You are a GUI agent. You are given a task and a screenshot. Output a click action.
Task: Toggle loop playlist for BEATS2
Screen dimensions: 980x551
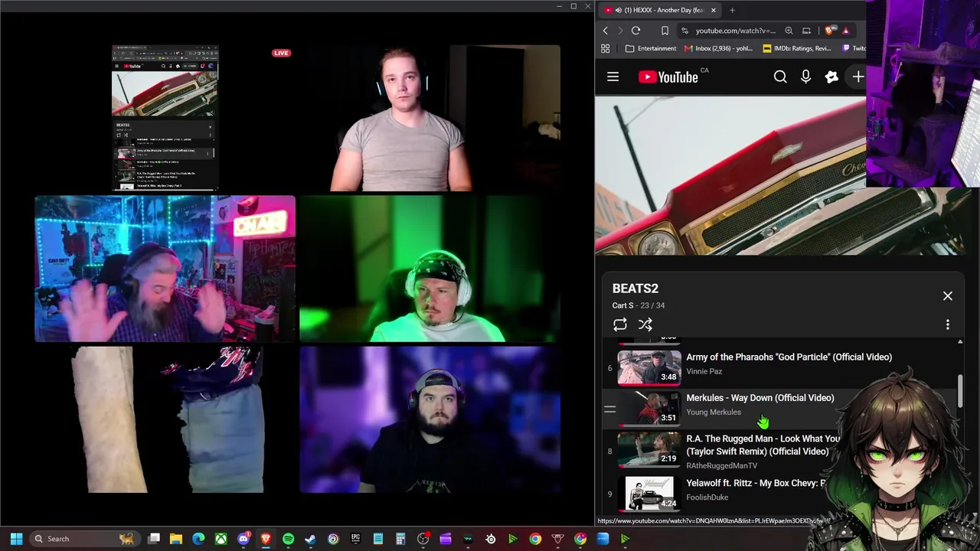(620, 324)
